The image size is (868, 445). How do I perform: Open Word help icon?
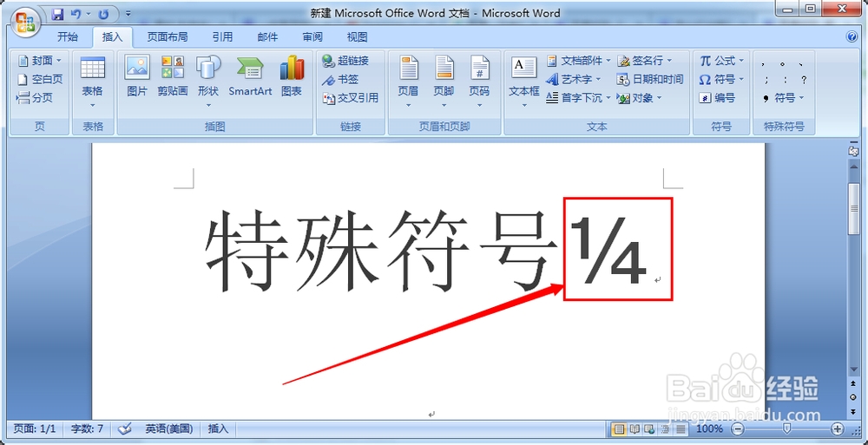(x=852, y=37)
